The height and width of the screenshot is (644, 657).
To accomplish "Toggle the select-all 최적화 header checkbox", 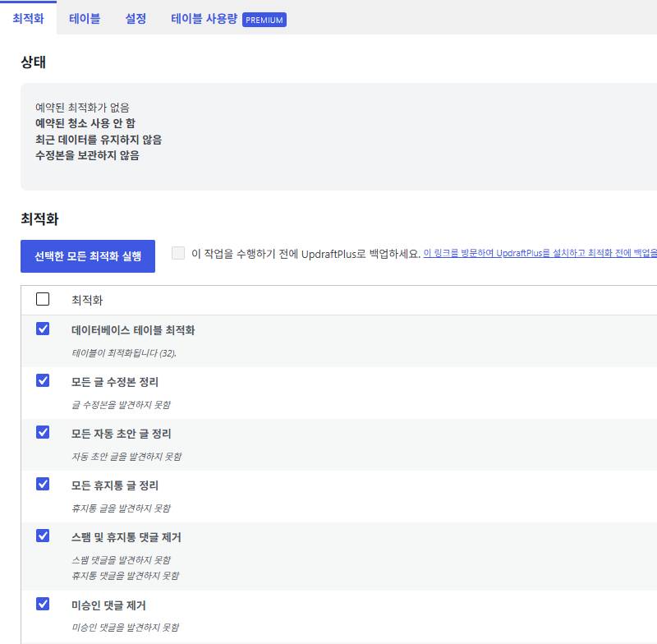I will [43, 299].
